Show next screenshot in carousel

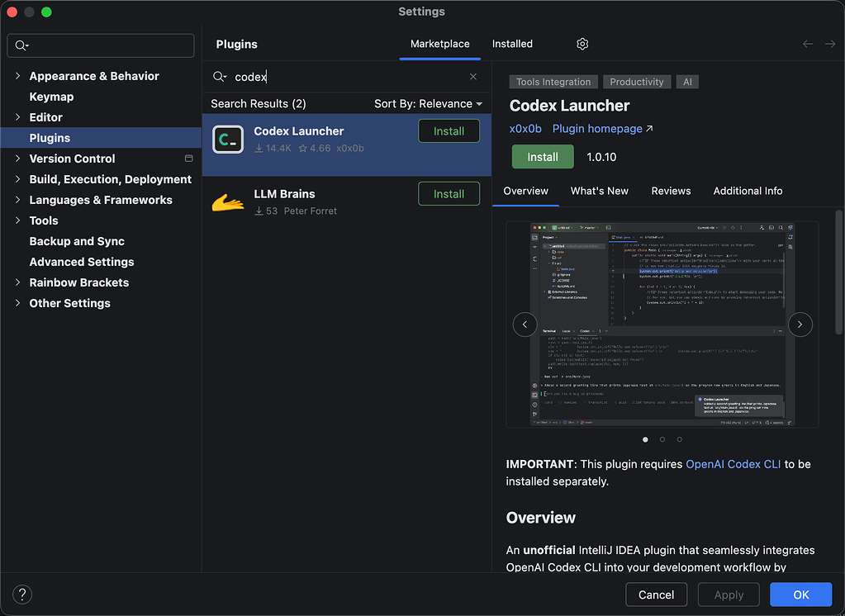point(800,325)
